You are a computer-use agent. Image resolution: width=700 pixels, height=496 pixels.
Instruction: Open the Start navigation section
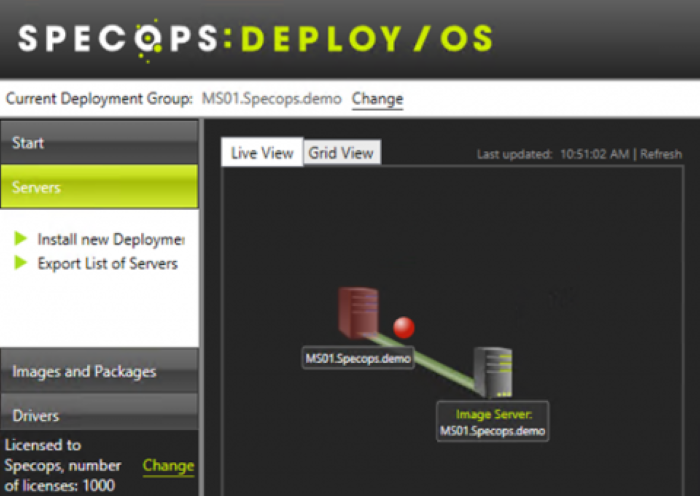click(x=99, y=142)
